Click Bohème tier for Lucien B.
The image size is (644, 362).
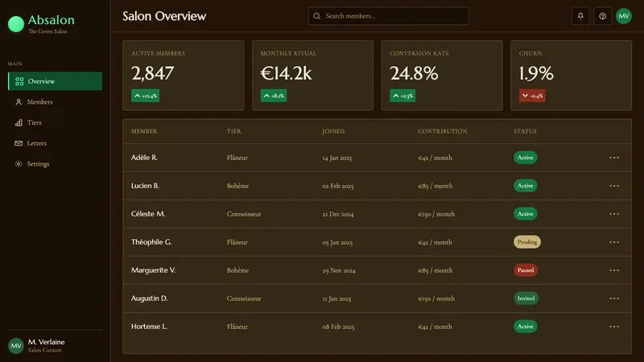237,186
